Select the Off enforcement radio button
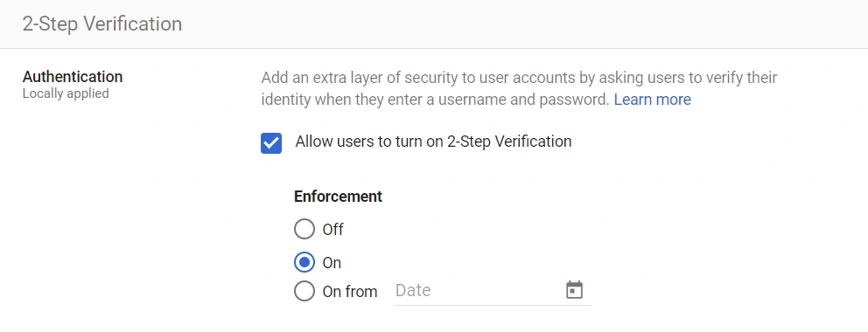868x332 pixels. [x=304, y=229]
